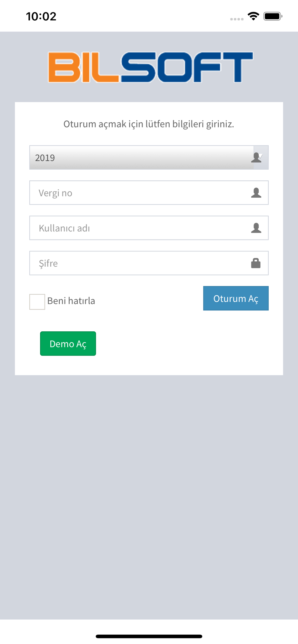
Task: Focus the Vergi no input field
Action: pyautogui.click(x=142, y=193)
